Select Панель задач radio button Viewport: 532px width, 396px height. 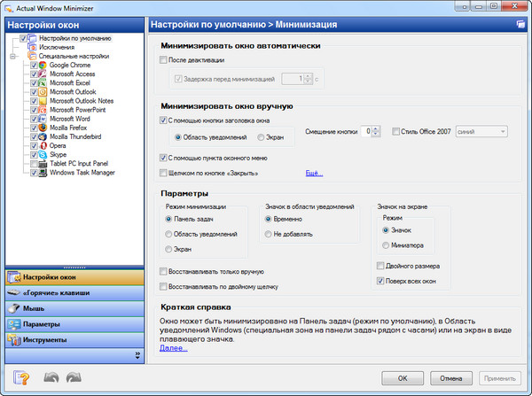point(168,219)
